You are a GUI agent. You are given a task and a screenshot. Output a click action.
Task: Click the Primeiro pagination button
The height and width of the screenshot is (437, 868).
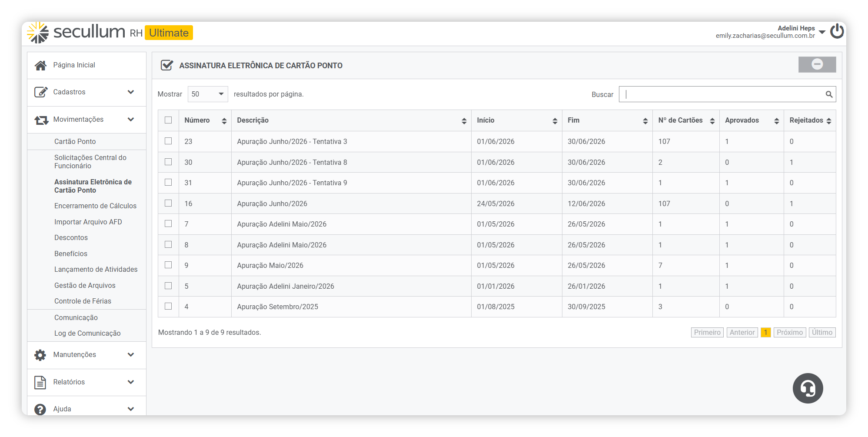click(x=707, y=333)
